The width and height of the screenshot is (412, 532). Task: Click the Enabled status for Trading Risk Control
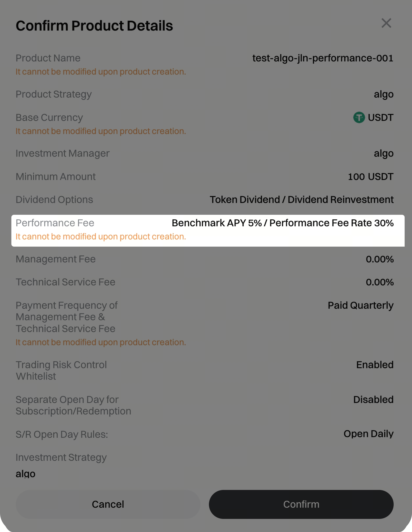point(375,365)
